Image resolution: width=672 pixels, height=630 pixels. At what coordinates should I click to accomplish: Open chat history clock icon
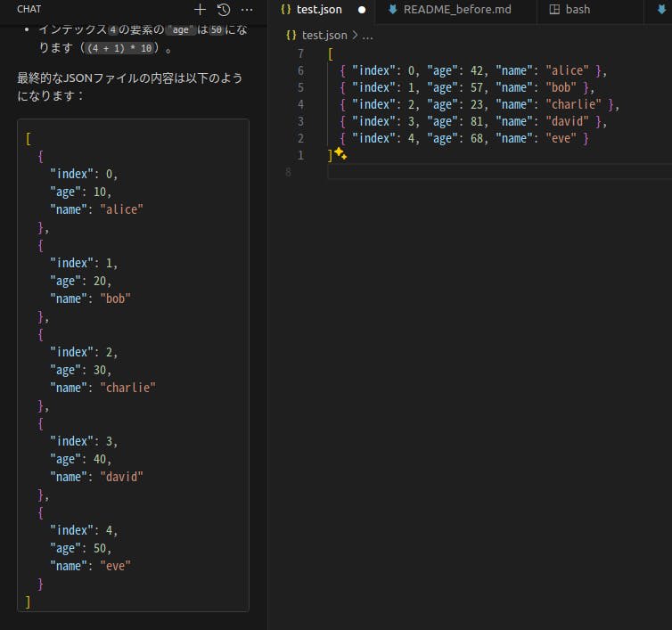224,10
